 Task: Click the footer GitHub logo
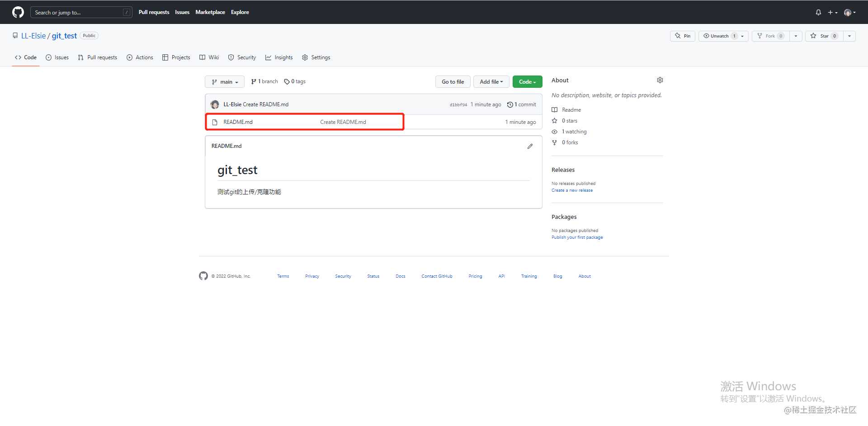[203, 276]
